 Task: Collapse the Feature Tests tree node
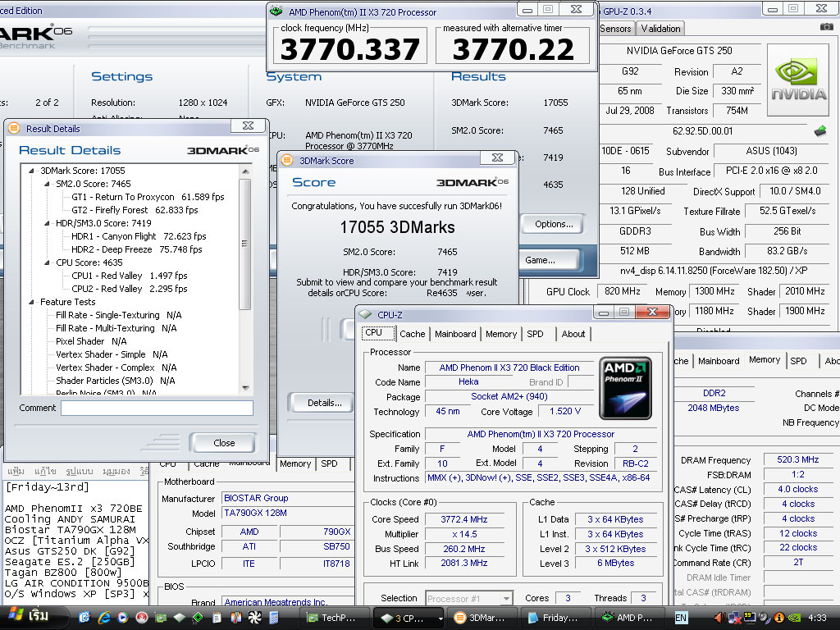[x=32, y=302]
